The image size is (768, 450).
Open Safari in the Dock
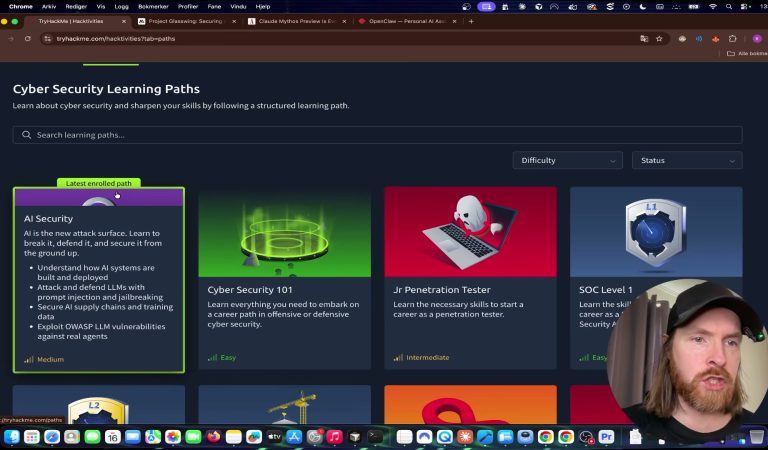click(x=52, y=436)
